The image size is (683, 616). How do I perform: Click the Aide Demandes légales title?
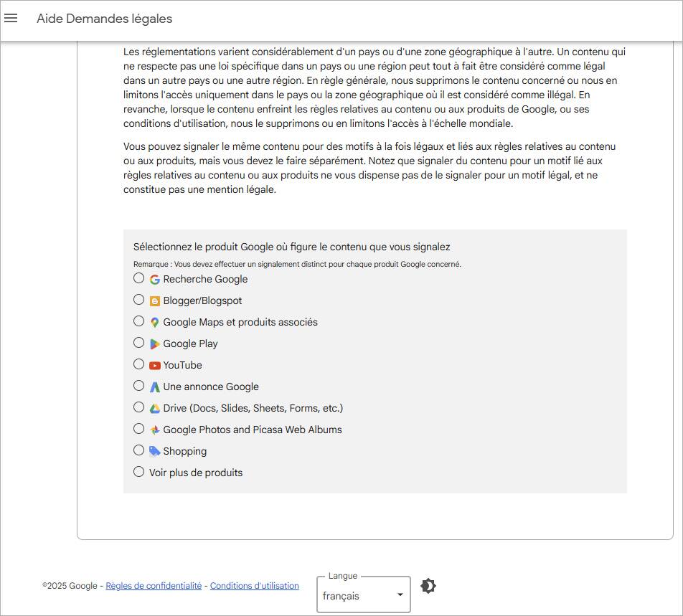(105, 19)
